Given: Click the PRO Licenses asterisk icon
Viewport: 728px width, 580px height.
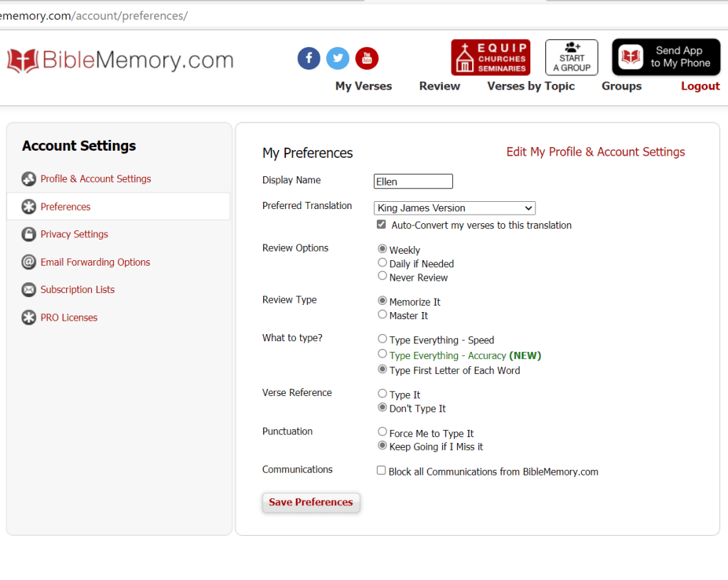Looking at the screenshot, I should point(28,318).
